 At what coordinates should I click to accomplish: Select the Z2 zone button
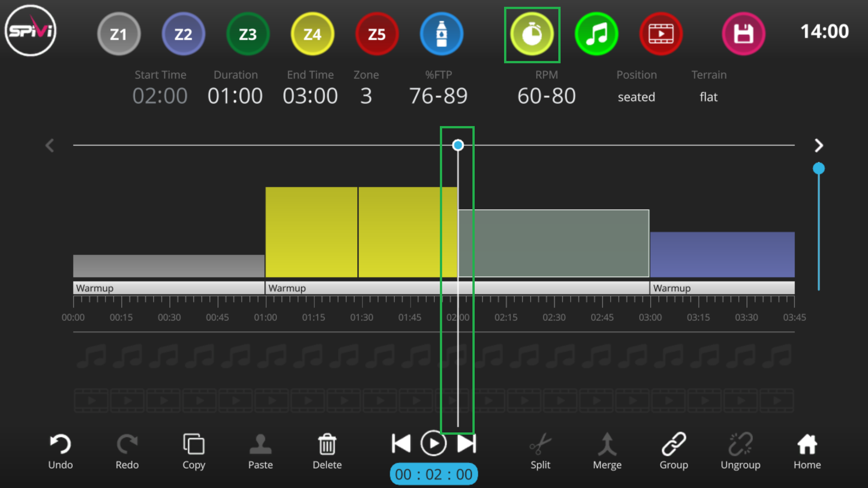tap(183, 34)
